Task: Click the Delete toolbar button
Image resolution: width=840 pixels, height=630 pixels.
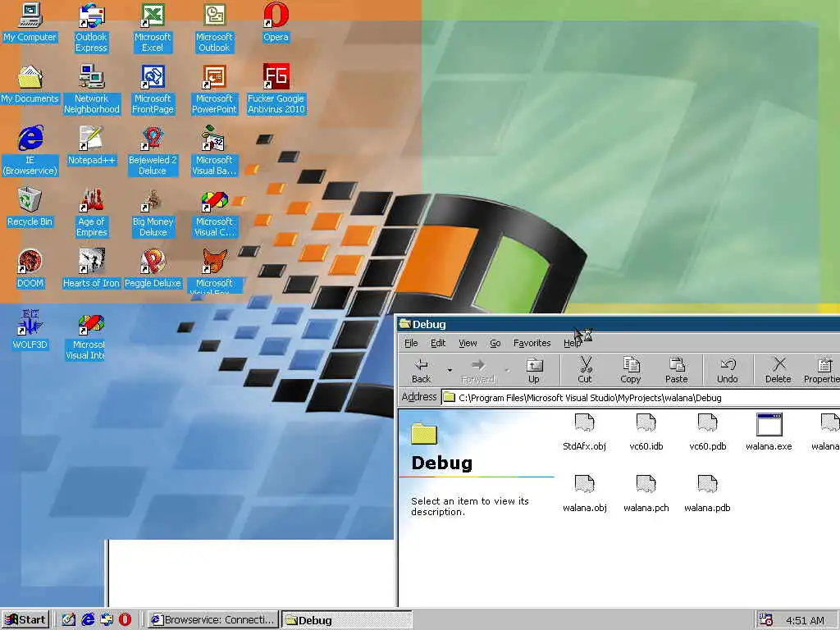Action: tap(778, 370)
